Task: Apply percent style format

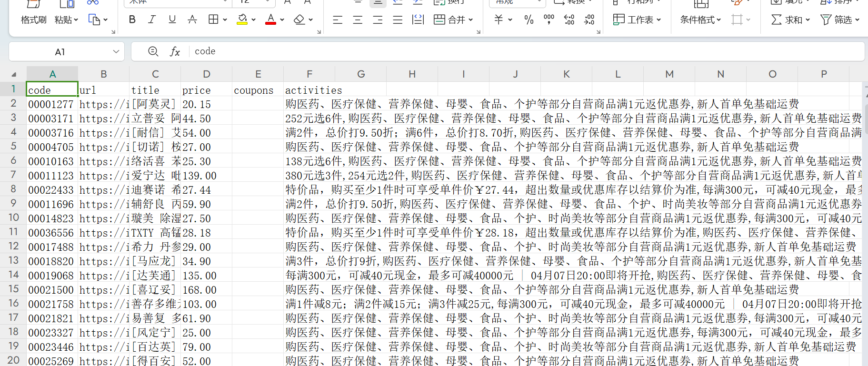Action: pos(529,20)
